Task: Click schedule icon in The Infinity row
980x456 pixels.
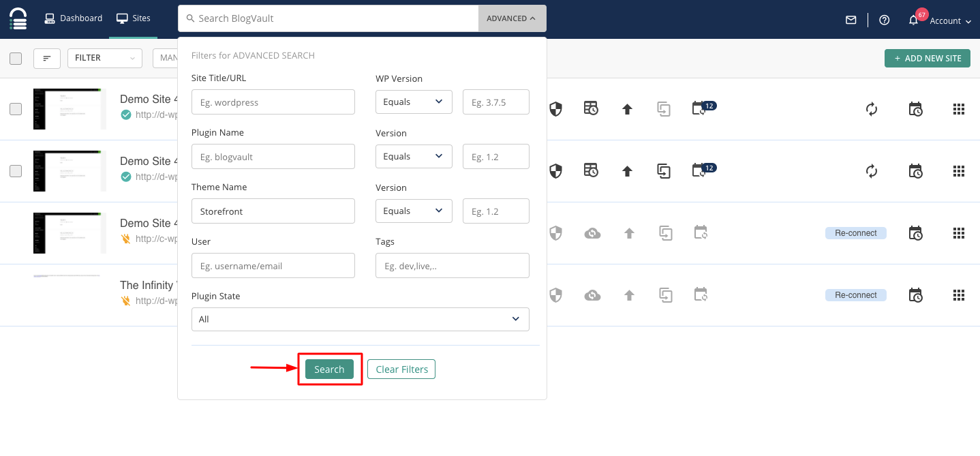Action: [915, 295]
